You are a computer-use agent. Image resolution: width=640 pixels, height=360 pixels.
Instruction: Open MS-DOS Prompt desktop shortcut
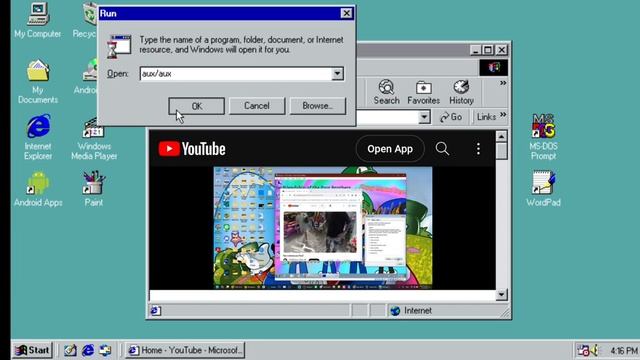tap(543, 137)
